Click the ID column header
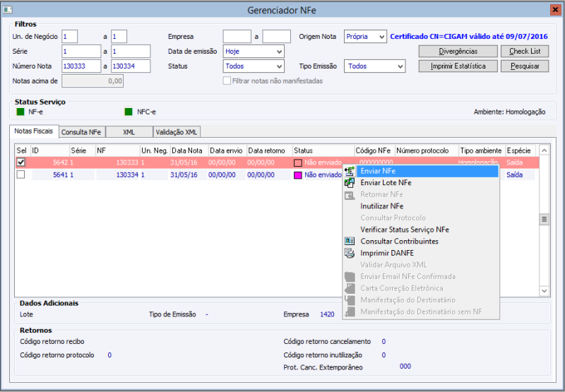 (x=50, y=150)
